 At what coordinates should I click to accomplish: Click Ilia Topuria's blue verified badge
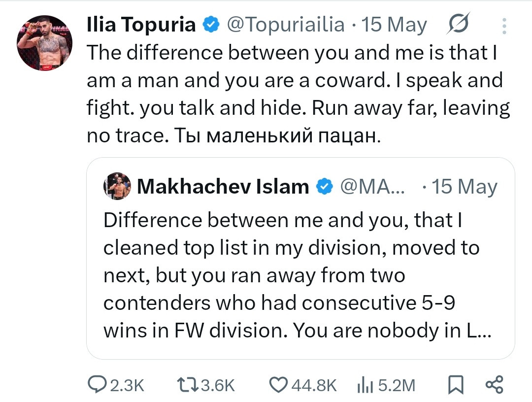(212, 25)
